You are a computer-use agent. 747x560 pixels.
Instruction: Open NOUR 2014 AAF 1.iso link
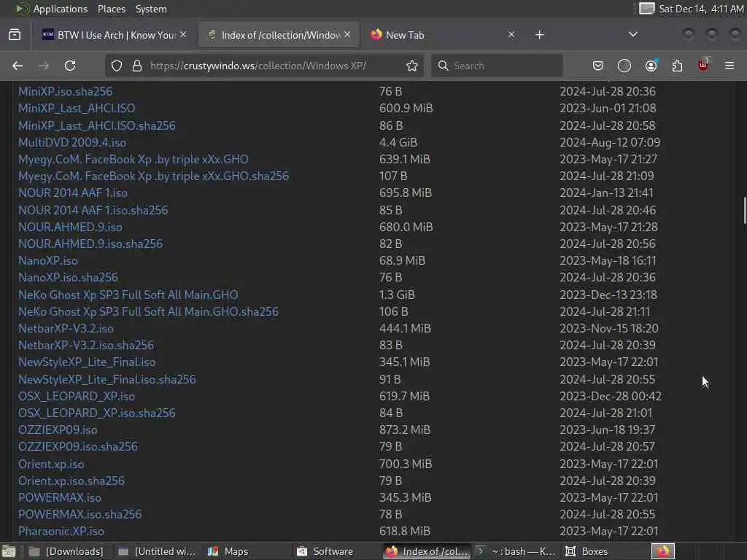73,192
